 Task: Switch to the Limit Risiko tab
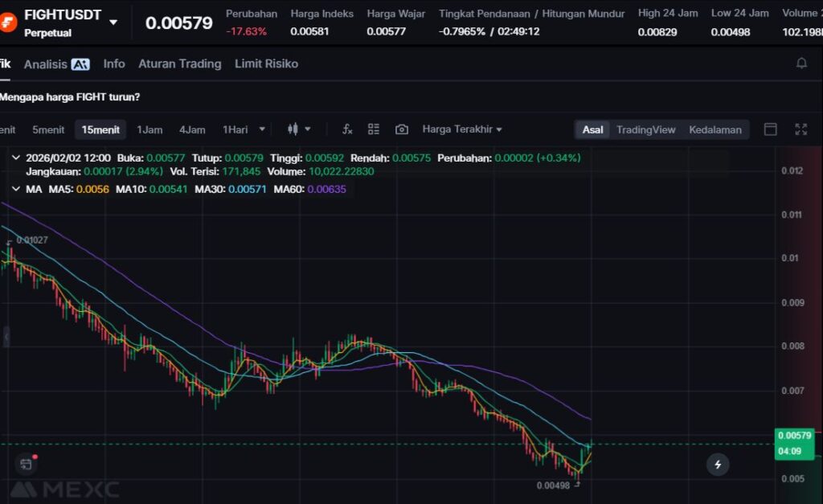tap(266, 64)
